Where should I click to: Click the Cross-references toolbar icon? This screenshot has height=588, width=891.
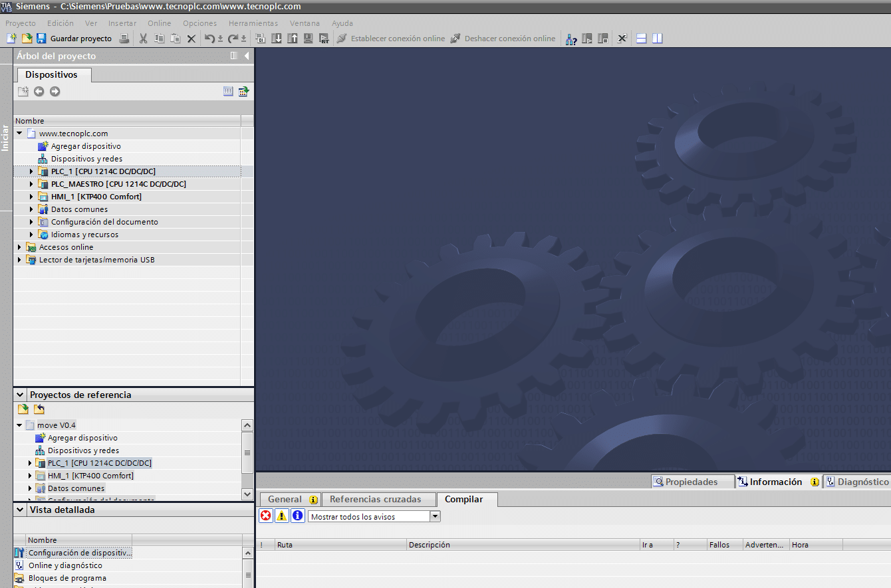pyautogui.click(x=622, y=39)
